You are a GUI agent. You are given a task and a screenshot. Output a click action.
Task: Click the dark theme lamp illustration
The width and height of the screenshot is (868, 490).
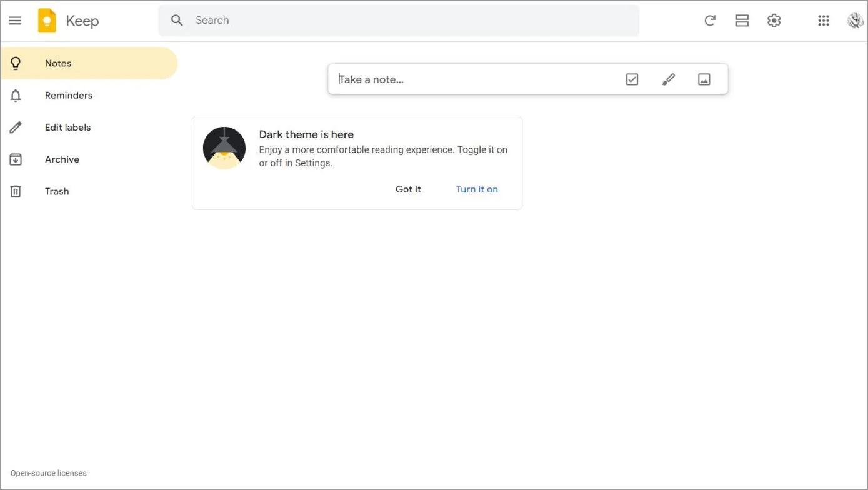[224, 148]
